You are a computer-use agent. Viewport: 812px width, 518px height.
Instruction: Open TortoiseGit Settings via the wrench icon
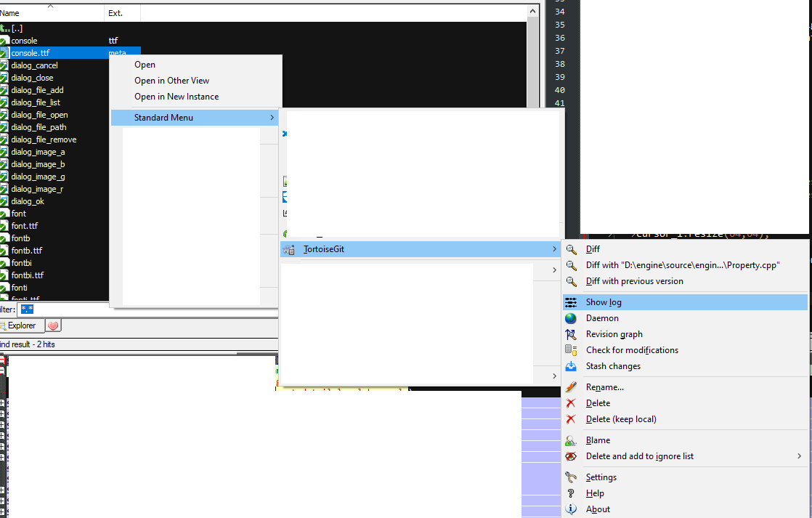tap(573, 477)
